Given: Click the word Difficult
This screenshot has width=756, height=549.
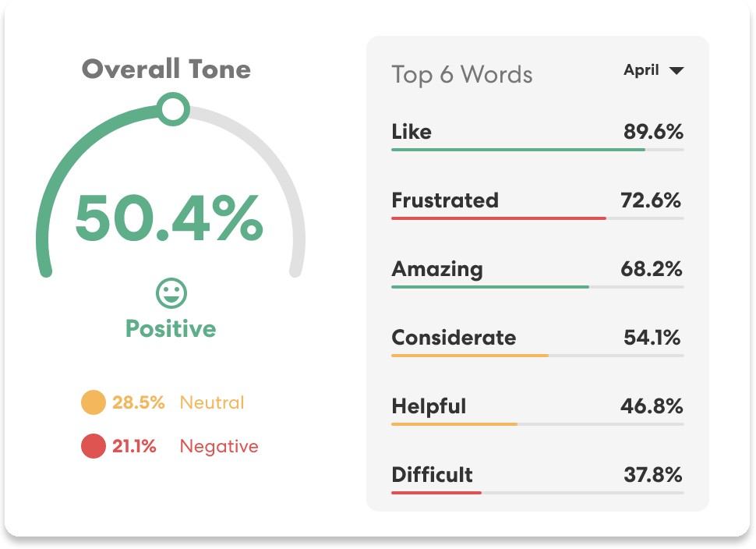Looking at the screenshot, I should (432, 474).
